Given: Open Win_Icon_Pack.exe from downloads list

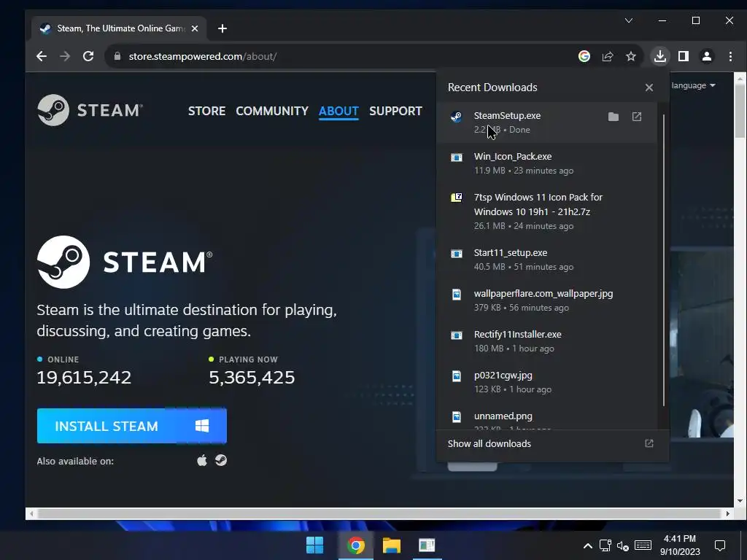Looking at the screenshot, I should (546, 163).
